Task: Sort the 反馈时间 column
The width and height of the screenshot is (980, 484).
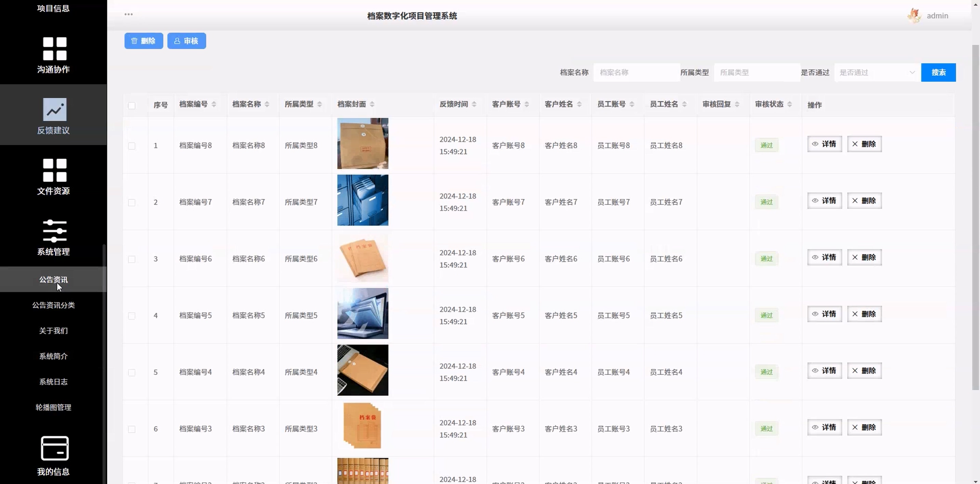Action: (x=474, y=104)
